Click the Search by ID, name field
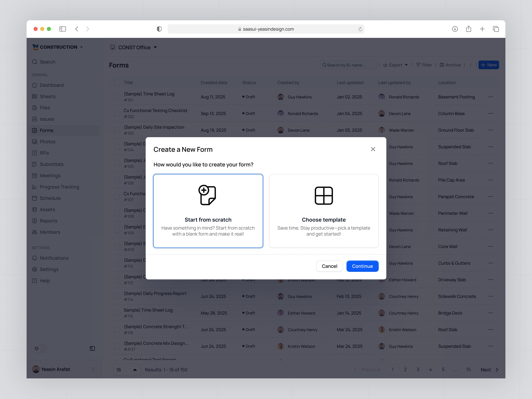This screenshot has width=532, height=399. click(348, 65)
